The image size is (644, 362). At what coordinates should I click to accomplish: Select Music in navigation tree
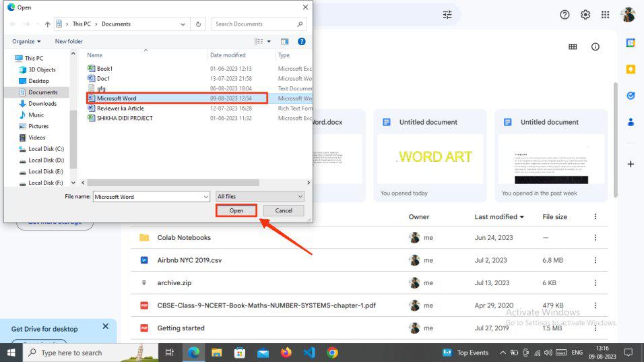tap(32, 115)
